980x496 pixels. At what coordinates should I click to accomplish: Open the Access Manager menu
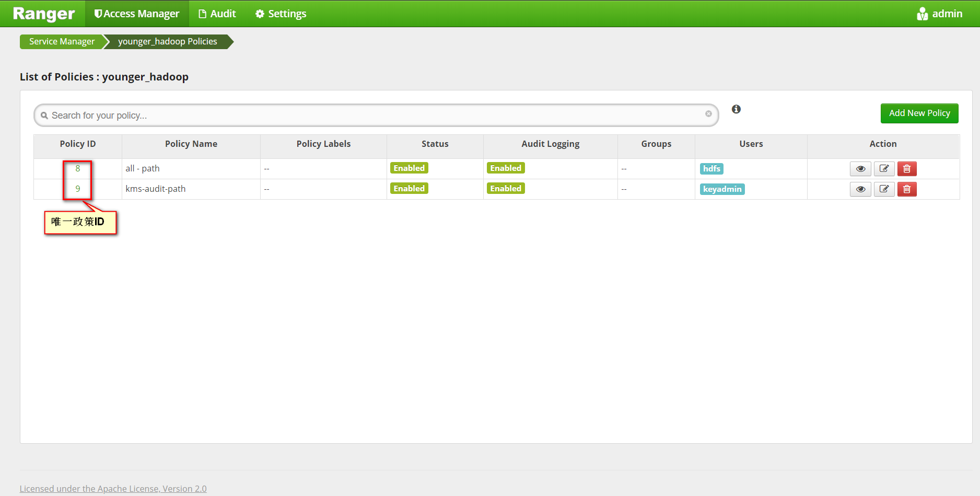[137, 14]
